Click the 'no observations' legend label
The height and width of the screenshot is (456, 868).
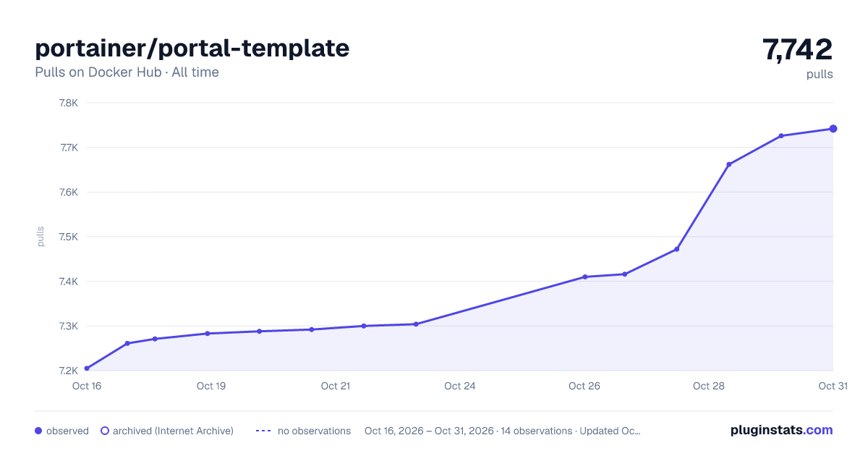314,431
